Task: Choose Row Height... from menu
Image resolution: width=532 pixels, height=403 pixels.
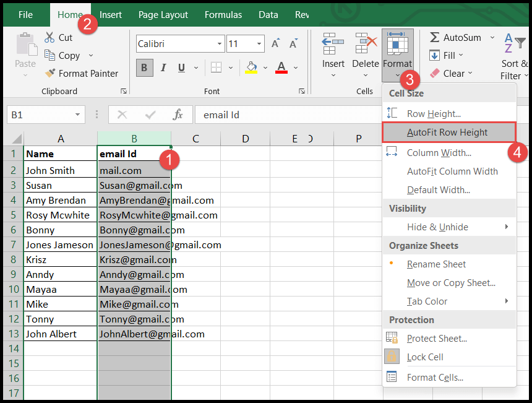Action: (x=449, y=113)
